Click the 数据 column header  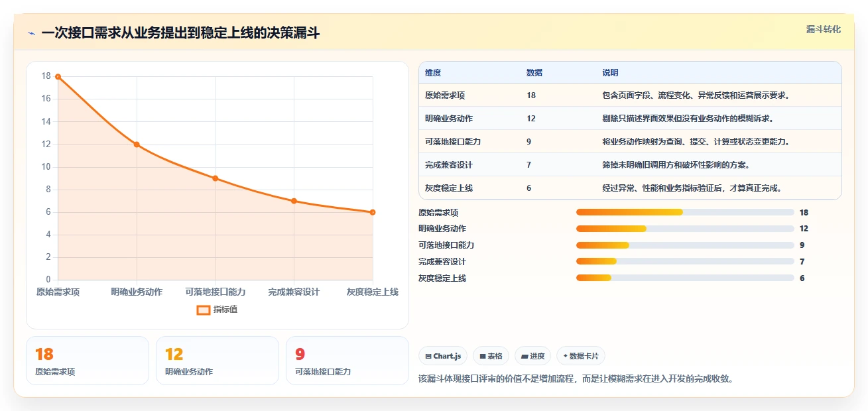tap(534, 72)
